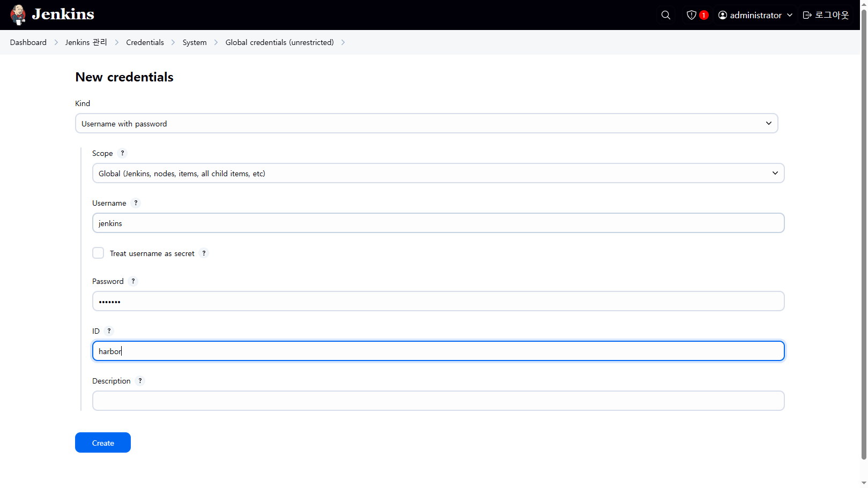
Task: Expand chevron after Global credentials breadcrumb
Action: tap(343, 42)
